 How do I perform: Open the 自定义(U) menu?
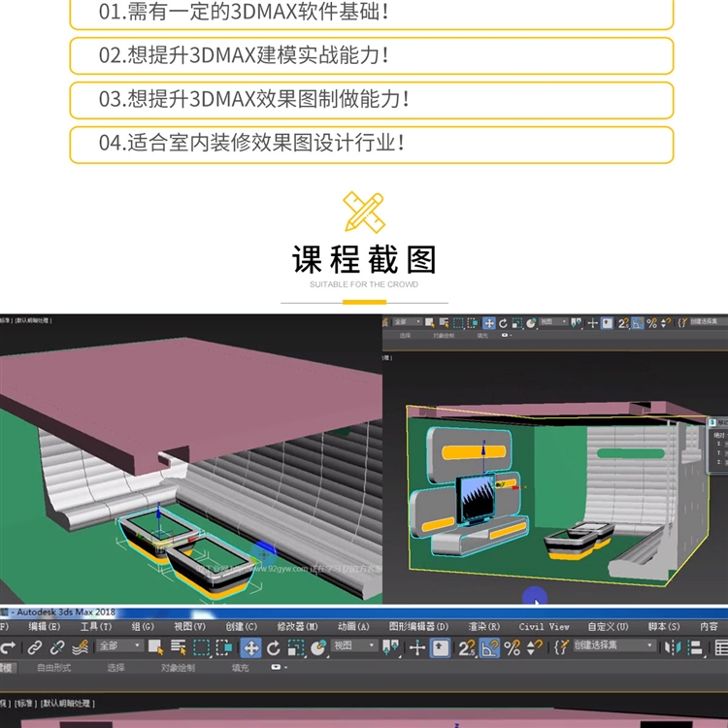pos(609,626)
